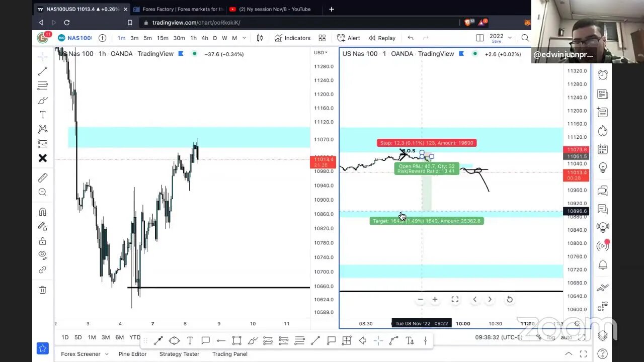Image resolution: width=644 pixels, height=362 pixels.
Task: Expand the Forex Screener dropdown arrow
Action: point(107,354)
